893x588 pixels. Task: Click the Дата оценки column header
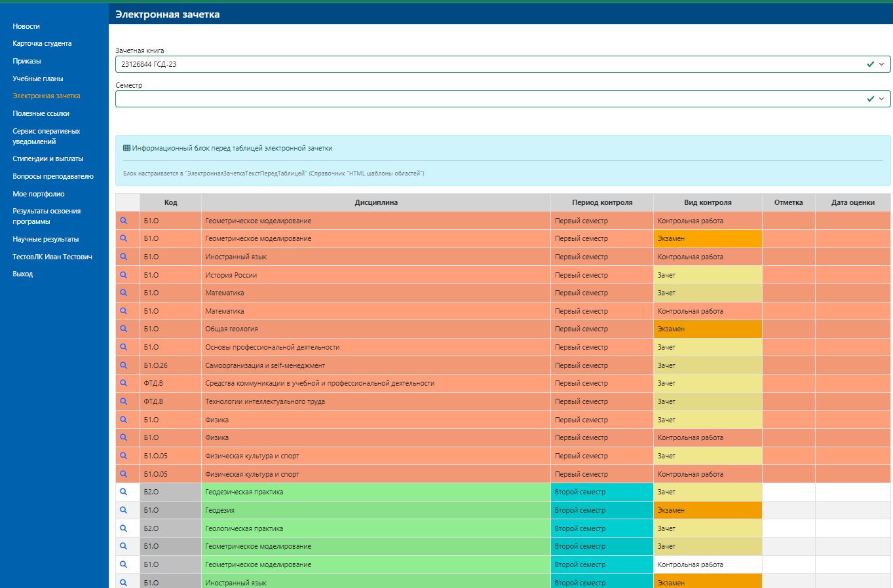(852, 202)
